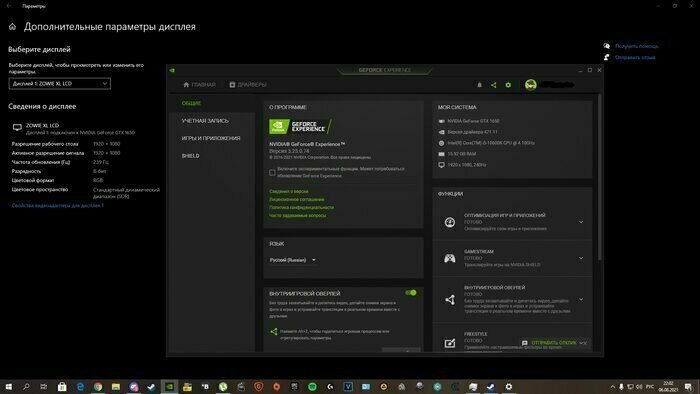This screenshot has height=394, width=700.
Task: Open the Лицензионное соглашение link
Action: click(x=296, y=199)
